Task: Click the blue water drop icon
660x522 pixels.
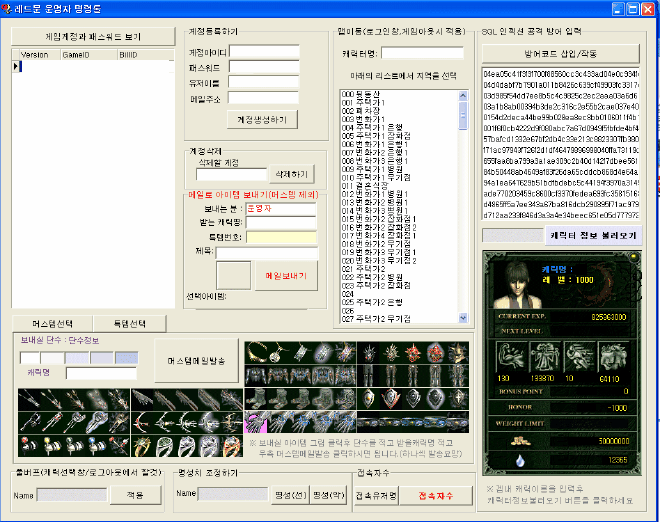Action: (520, 460)
